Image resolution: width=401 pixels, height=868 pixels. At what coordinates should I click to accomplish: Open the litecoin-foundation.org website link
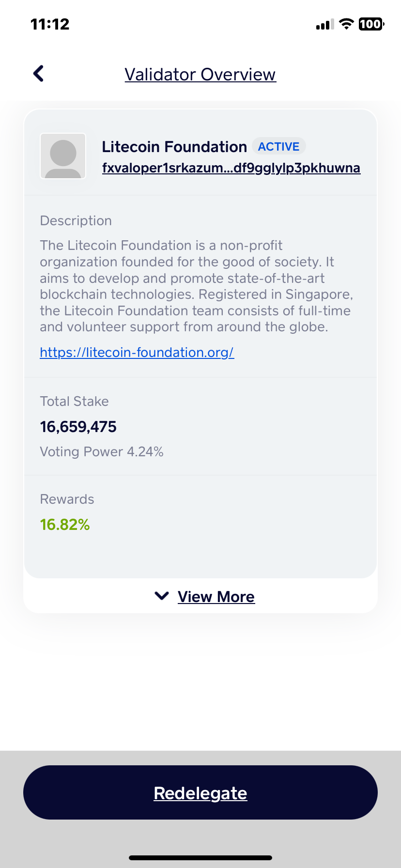[x=137, y=352]
